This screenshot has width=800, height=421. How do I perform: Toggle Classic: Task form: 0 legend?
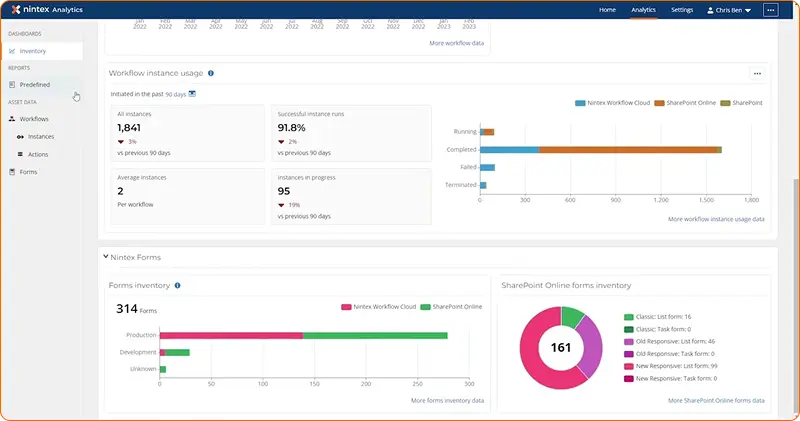pyautogui.click(x=629, y=329)
